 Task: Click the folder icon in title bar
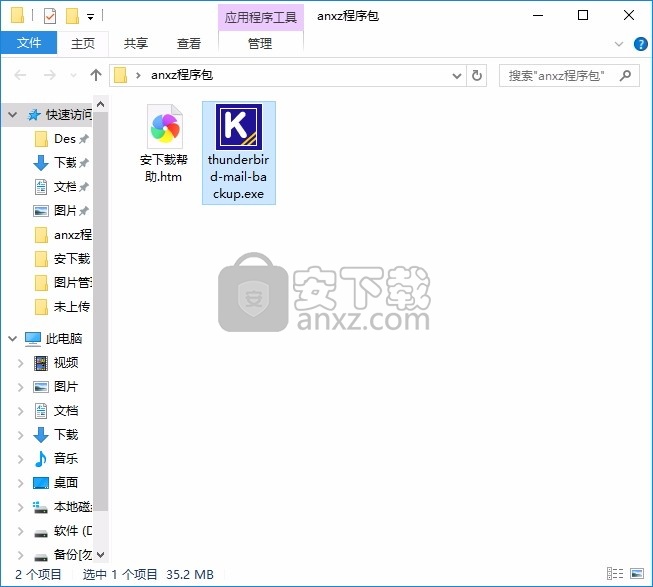[x=17, y=15]
